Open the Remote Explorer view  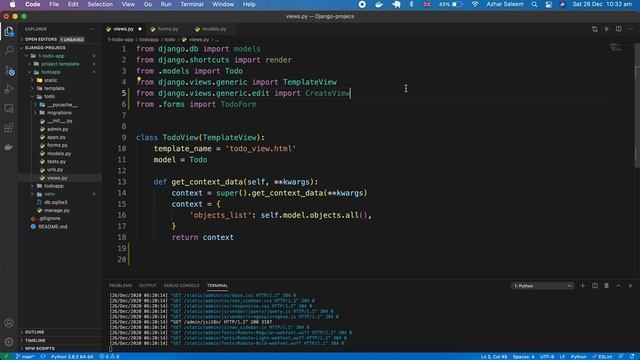coord(9,109)
